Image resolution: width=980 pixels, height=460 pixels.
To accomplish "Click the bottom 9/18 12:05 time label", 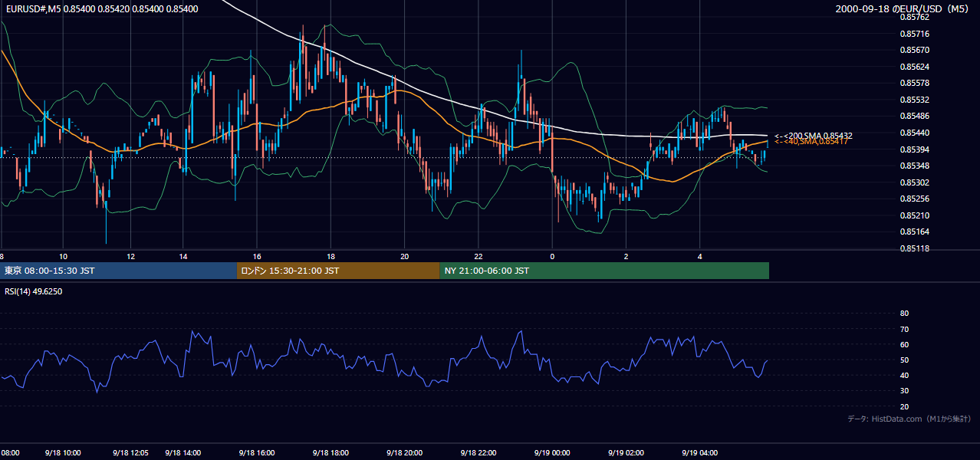I will (x=130, y=453).
